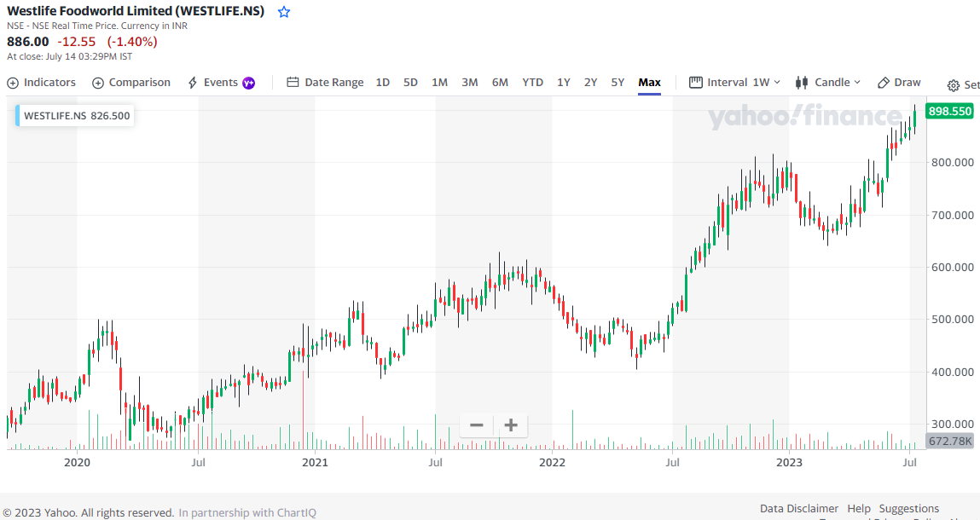The width and height of the screenshot is (980, 520).
Task: Select the 5Y range
Action: click(618, 83)
